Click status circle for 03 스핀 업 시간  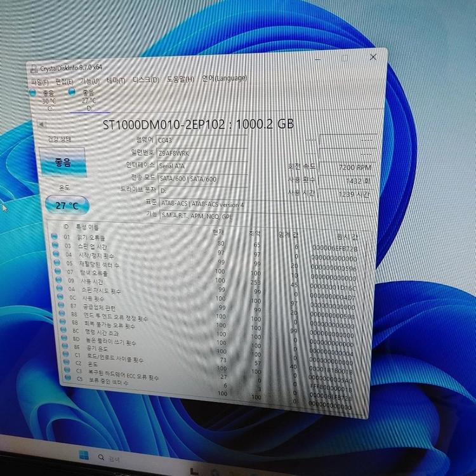[55, 245]
